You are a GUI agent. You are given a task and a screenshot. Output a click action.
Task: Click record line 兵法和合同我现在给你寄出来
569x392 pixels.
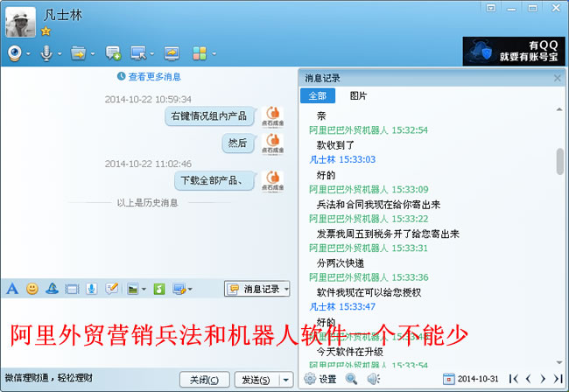pyautogui.click(x=378, y=205)
